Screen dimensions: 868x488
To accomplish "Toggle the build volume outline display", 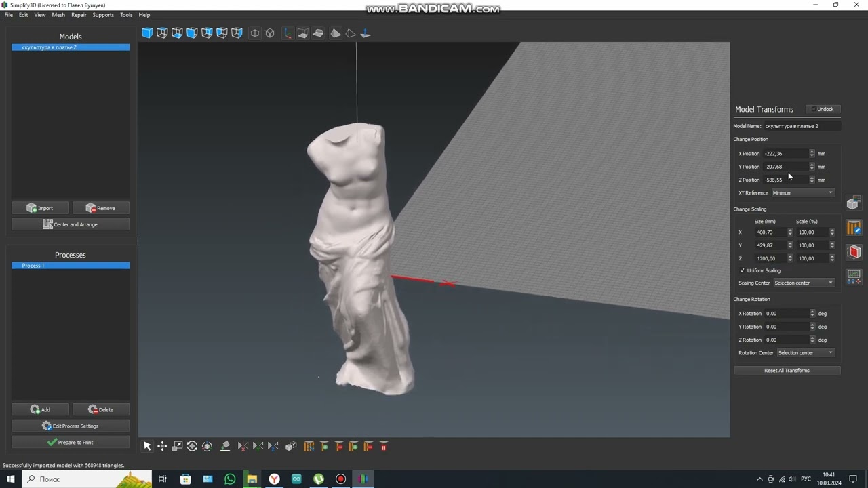I will pyautogui.click(x=303, y=33).
